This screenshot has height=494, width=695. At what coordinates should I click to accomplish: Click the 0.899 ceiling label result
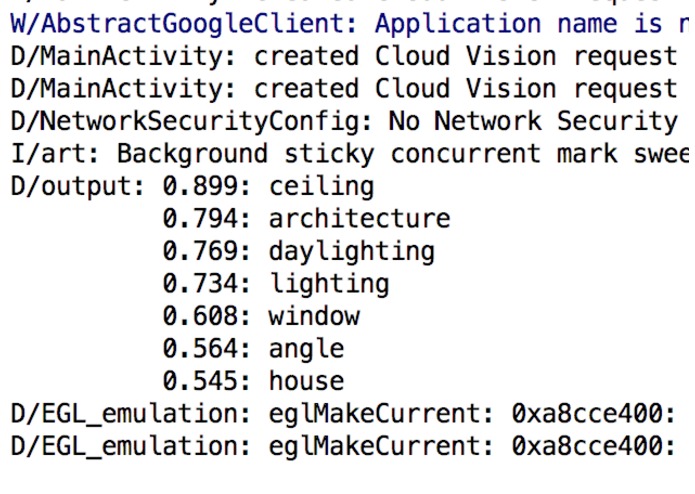coord(268,186)
